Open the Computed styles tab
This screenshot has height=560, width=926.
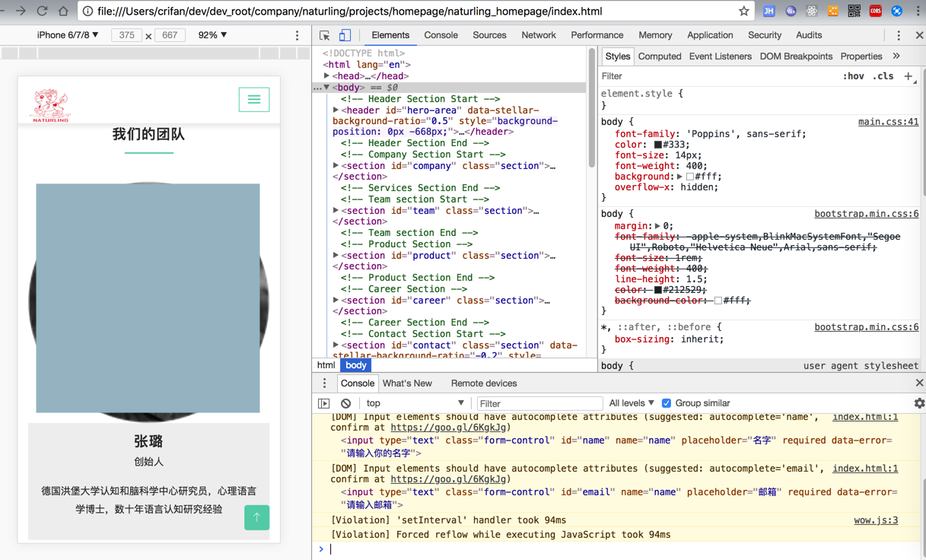point(659,56)
